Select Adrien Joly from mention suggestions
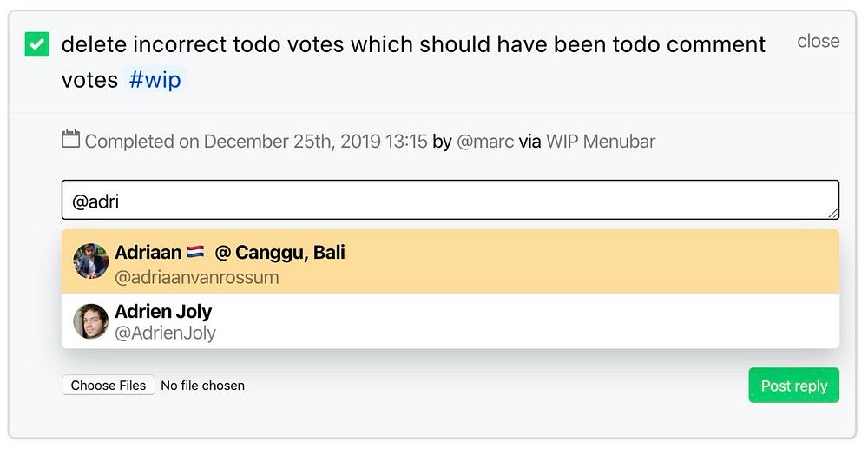 [163, 311]
